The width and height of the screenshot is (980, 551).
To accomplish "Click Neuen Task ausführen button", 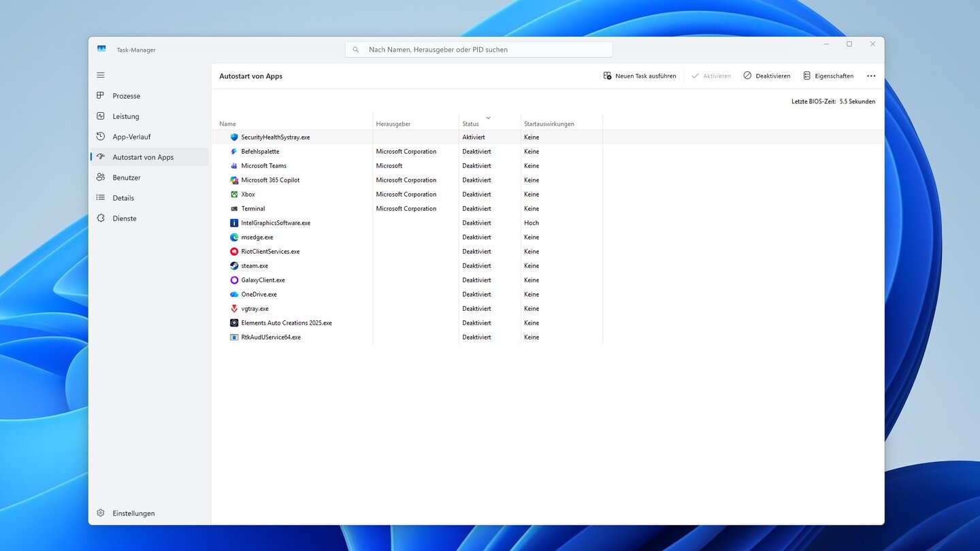I will [640, 76].
